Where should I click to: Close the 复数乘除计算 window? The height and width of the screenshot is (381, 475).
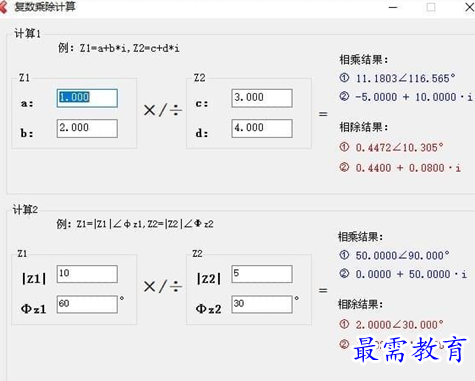point(469,7)
